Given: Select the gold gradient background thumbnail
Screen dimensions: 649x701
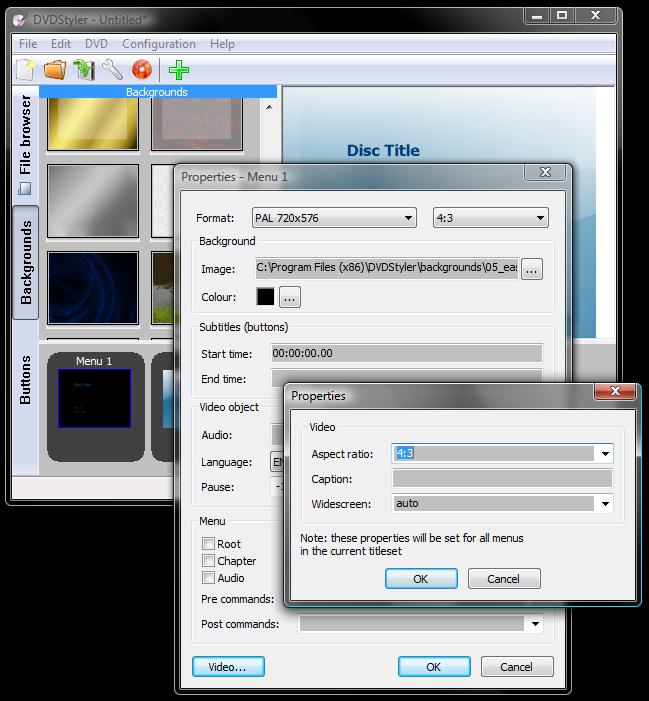Looking at the screenshot, I should pos(93,124).
